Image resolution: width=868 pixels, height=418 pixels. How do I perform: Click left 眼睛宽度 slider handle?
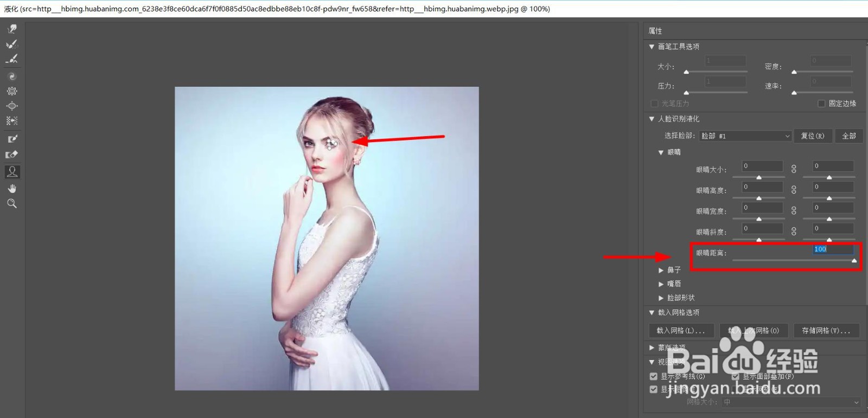[x=759, y=218]
